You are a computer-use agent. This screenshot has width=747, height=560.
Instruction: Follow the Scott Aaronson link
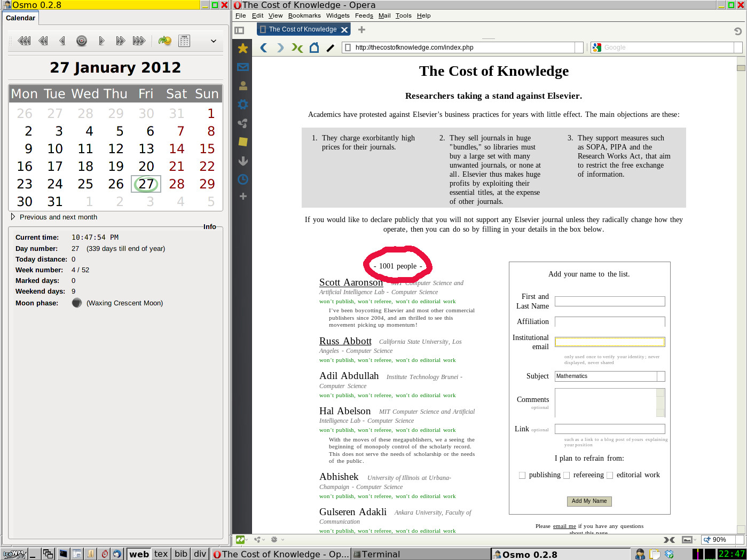coord(351,282)
